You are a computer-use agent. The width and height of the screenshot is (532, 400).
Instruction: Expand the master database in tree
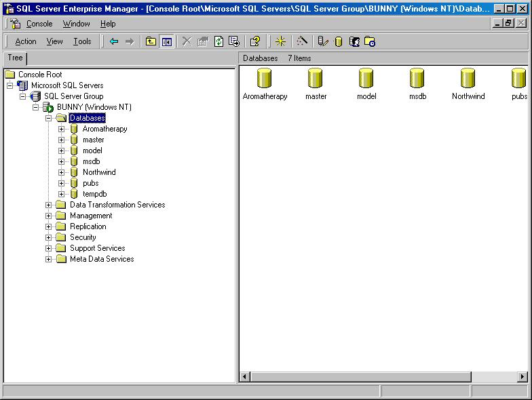61,140
